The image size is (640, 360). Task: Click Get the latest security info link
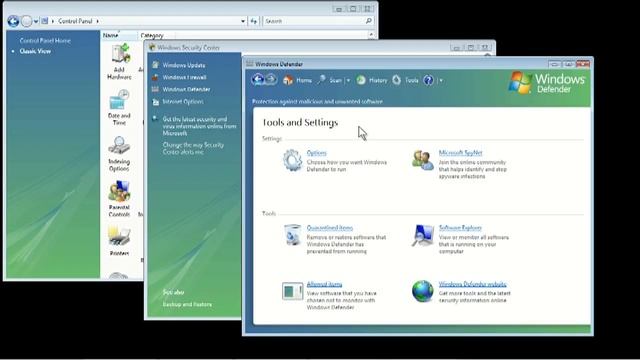tap(199, 126)
